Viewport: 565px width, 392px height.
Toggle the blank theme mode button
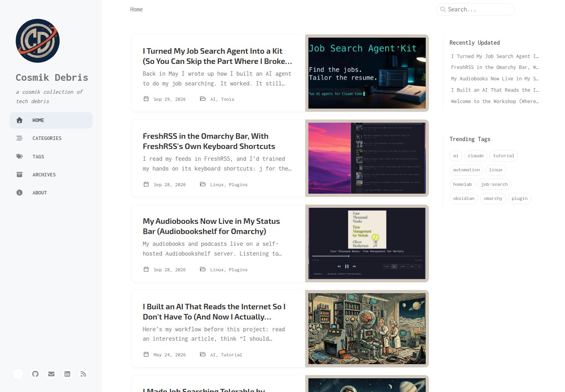18,374
